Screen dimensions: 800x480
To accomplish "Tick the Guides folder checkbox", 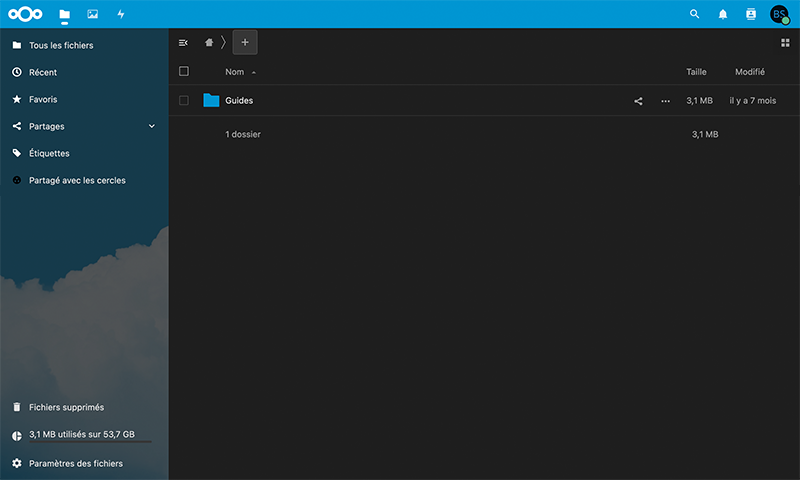I will [184, 100].
